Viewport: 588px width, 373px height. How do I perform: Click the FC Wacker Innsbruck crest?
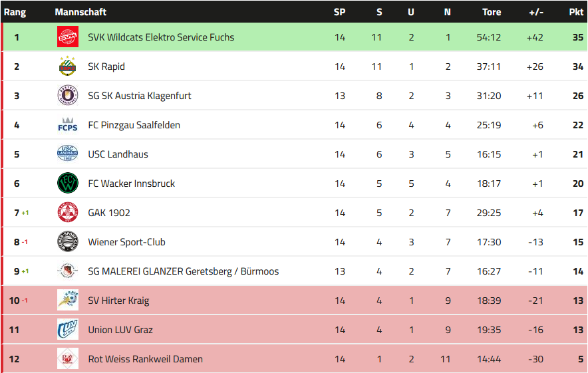[68, 184]
